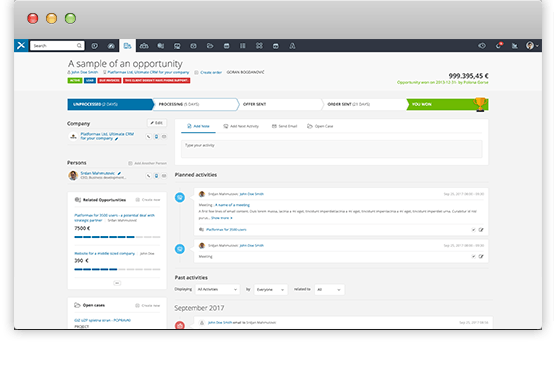Open the 'All Activities' displaying dropdown
The width and height of the screenshot is (555, 370).
click(217, 290)
